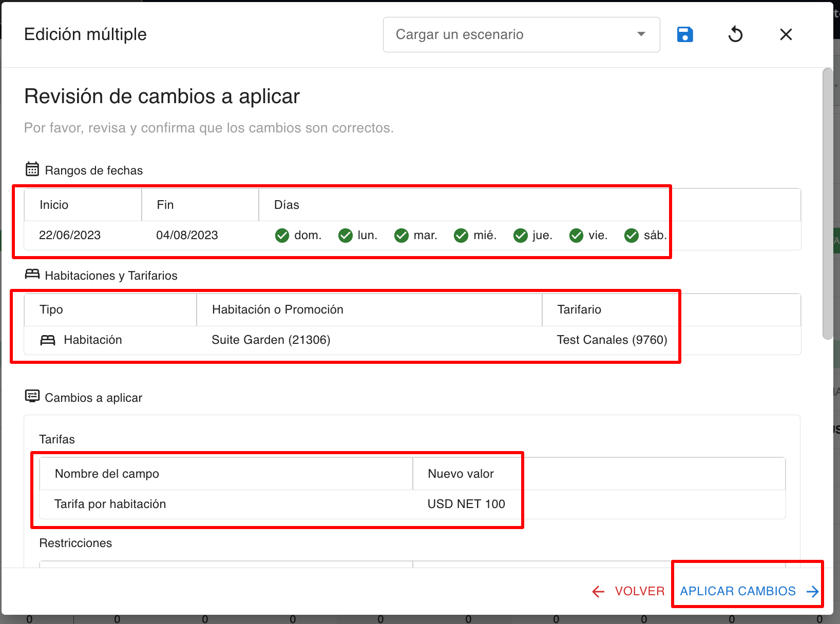Click APLICAR CAMBIOS to confirm changes
The image size is (840, 624).
pyautogui.click(x=738, y=591)
